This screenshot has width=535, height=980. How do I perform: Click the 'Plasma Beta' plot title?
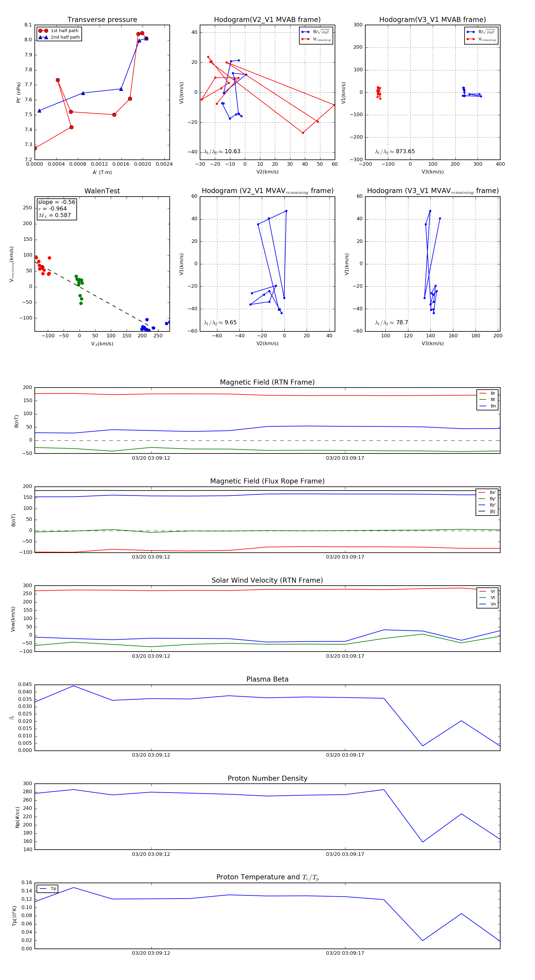point(267,679)
